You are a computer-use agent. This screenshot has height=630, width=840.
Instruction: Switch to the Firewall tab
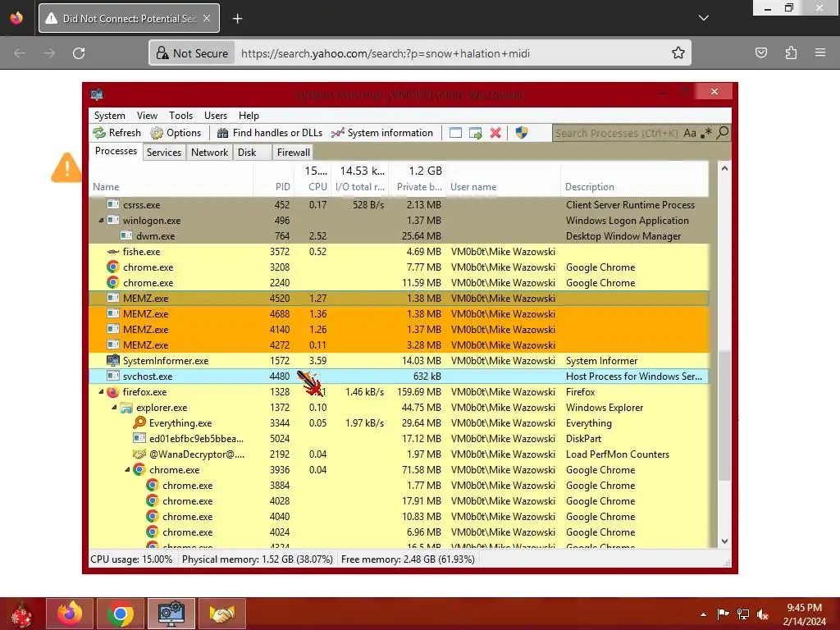click(x=293, y=153)
